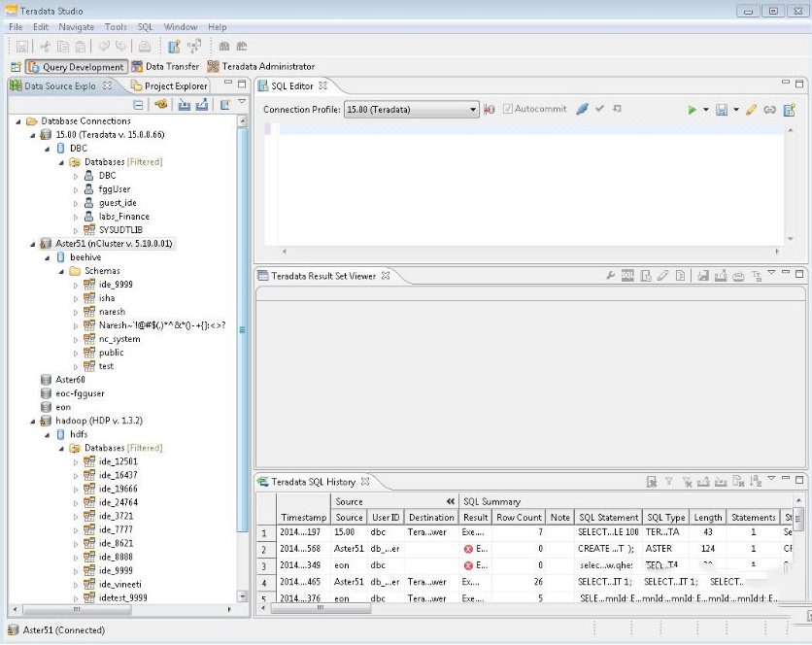812x645 pixels.
Task: Click the funnel filter icon in SQL History toolbar
Action: (669, 481)
